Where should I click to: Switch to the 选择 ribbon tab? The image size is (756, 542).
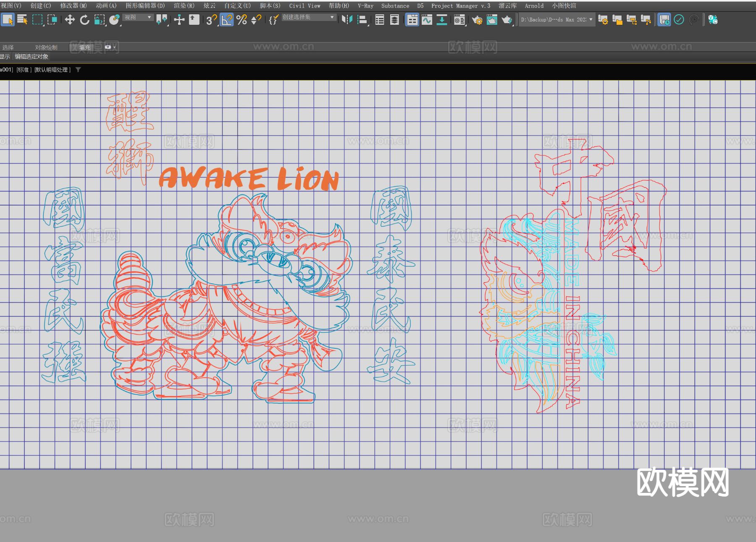8,47
